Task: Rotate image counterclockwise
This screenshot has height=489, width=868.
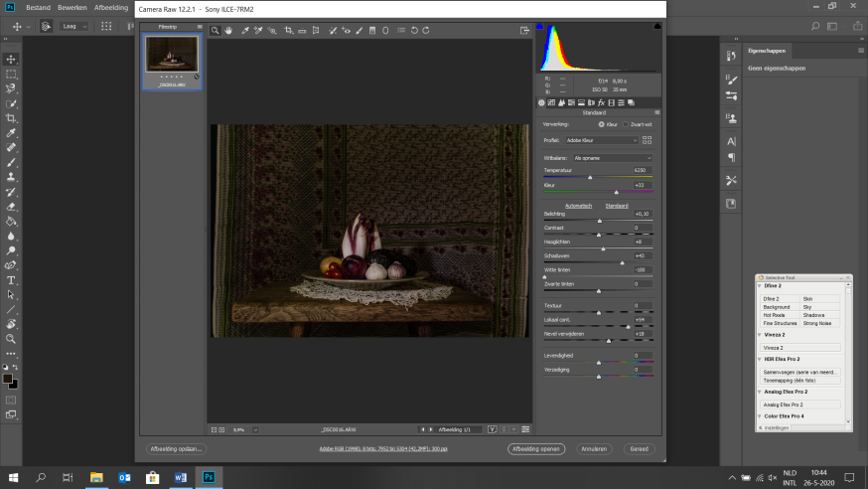Action: (x=413, y=31)
